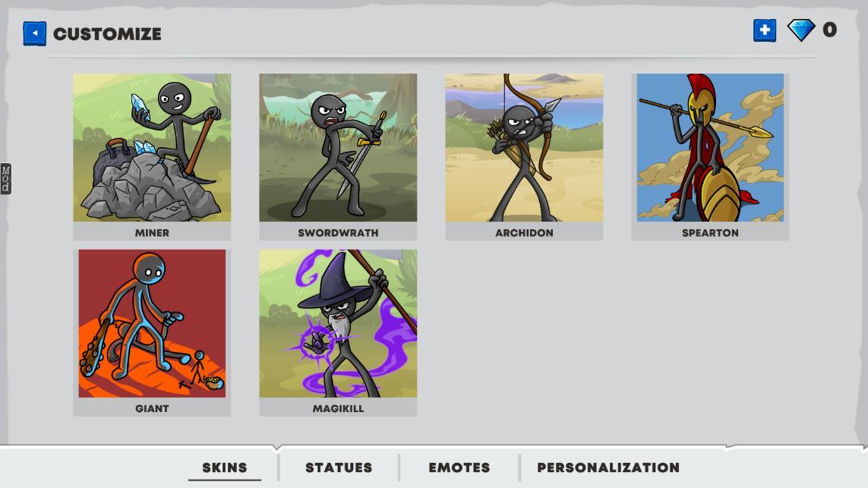This screenshot has height=488, width=868.
Task: Select the Magikill skin artwork
Action: pos(338,323)
